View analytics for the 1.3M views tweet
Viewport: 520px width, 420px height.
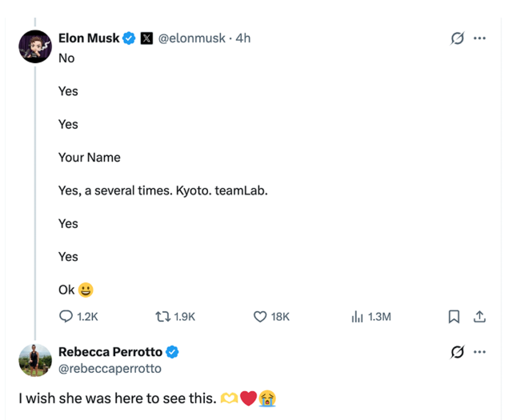tap(358, 317)
